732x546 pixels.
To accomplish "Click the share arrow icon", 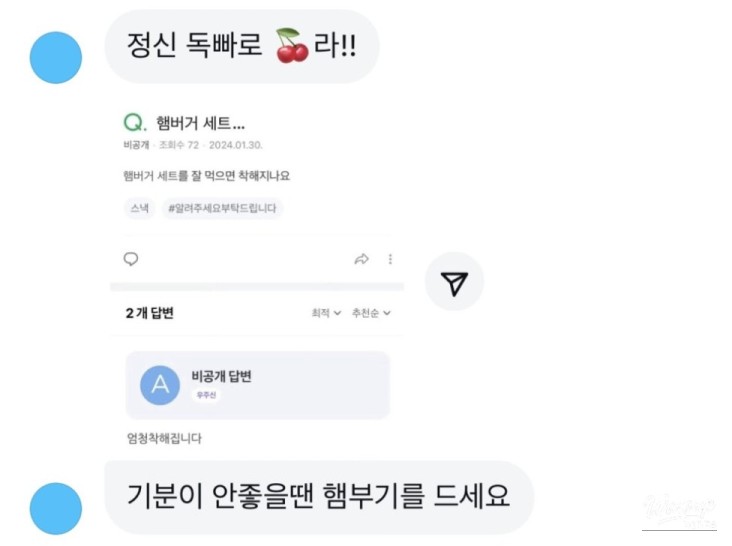I will tap(361, 259).
